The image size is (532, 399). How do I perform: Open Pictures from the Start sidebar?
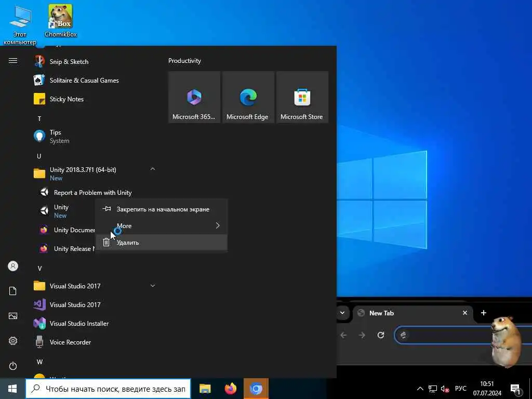tap(13, 316)
